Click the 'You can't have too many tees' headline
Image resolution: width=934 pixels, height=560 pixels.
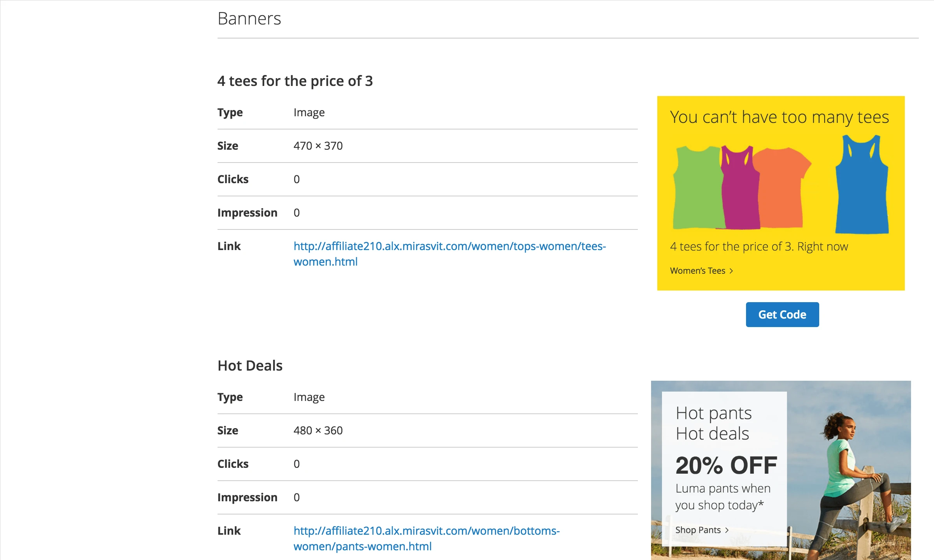(x=779, y=117)
